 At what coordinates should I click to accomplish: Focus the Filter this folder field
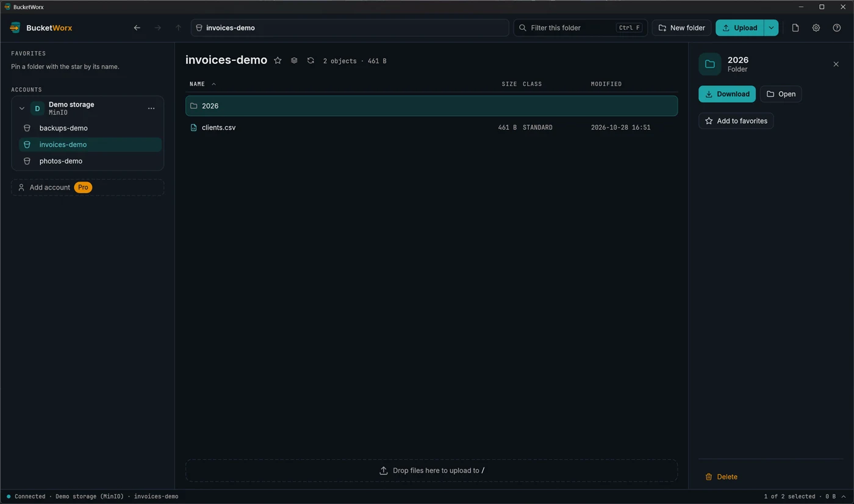[580, 28]
